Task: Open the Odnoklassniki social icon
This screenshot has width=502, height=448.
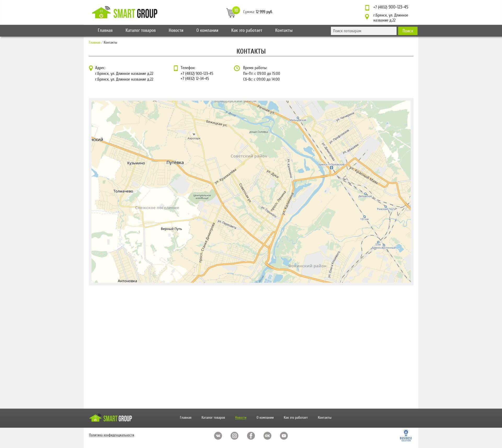Action: (267, 435)
